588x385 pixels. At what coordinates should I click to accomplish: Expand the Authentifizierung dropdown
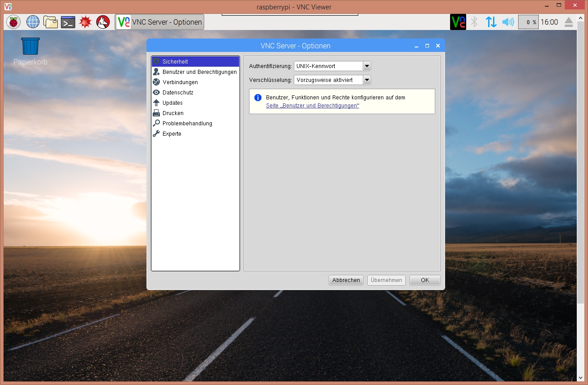click(x=367, y=66)
